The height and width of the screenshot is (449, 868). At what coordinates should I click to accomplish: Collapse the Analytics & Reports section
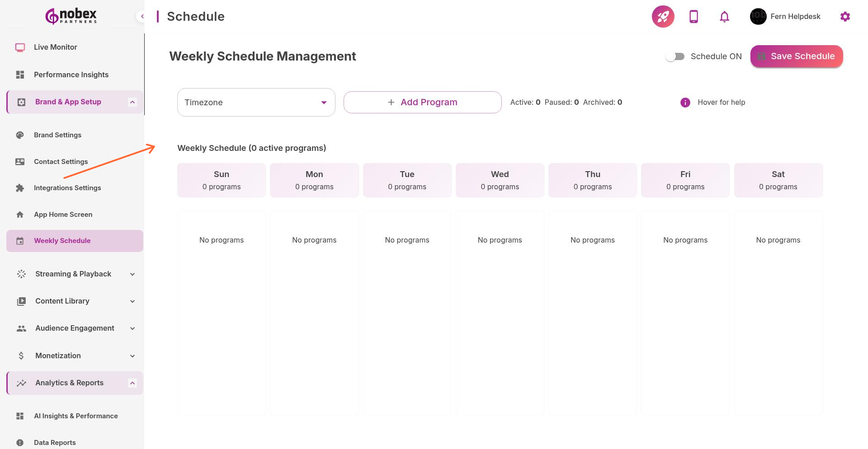[132, 383]
